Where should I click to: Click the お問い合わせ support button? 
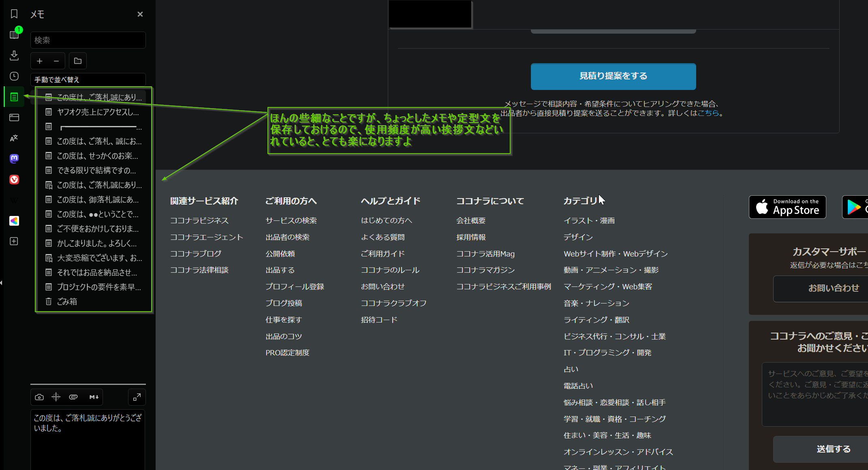click(821, 288)
